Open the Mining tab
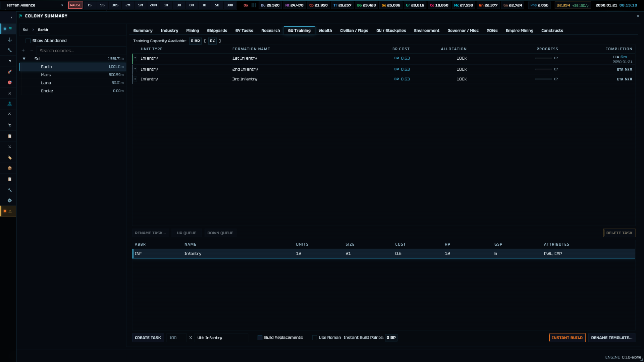 (x=193, y=31)
